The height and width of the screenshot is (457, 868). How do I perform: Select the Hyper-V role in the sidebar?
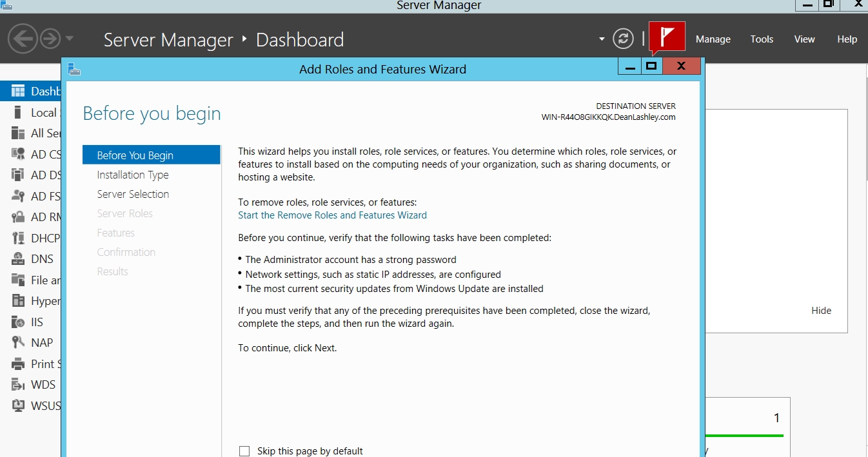pos(31,300)
